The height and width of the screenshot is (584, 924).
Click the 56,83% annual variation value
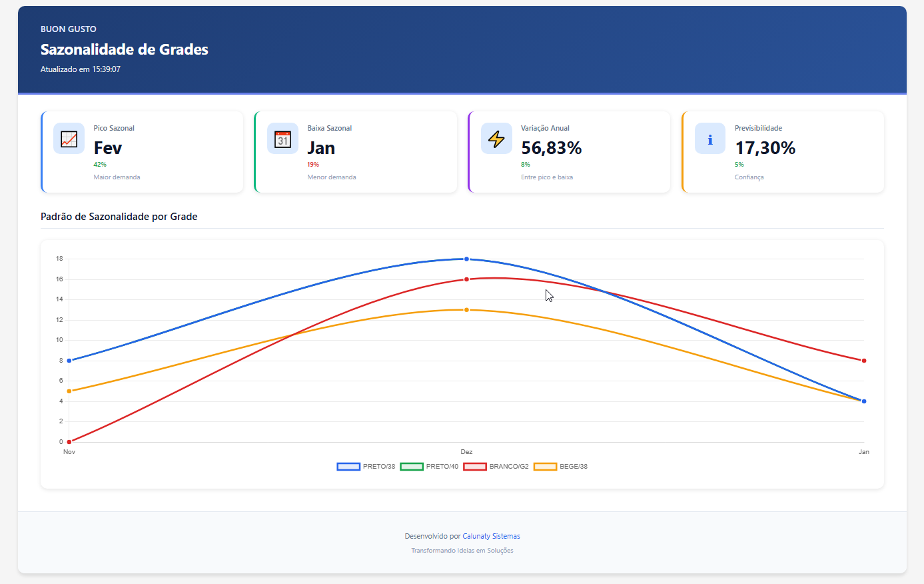point(551,148)
